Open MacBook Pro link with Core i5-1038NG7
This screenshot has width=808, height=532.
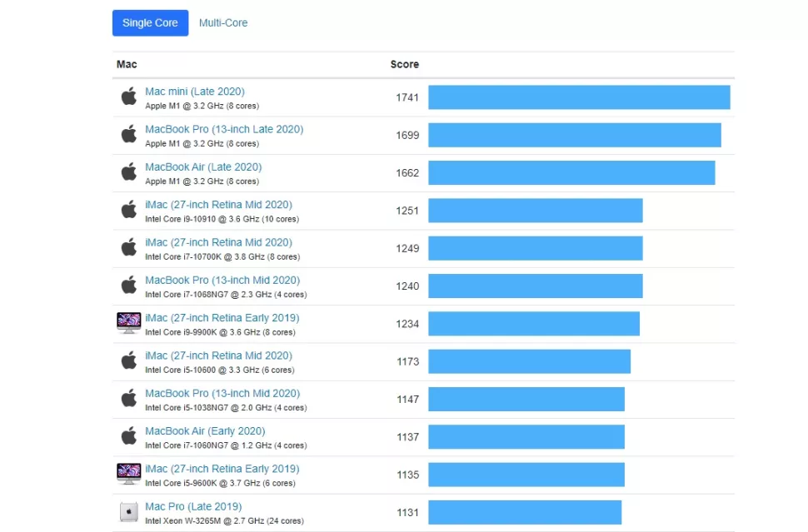click(x=222, y=394)
